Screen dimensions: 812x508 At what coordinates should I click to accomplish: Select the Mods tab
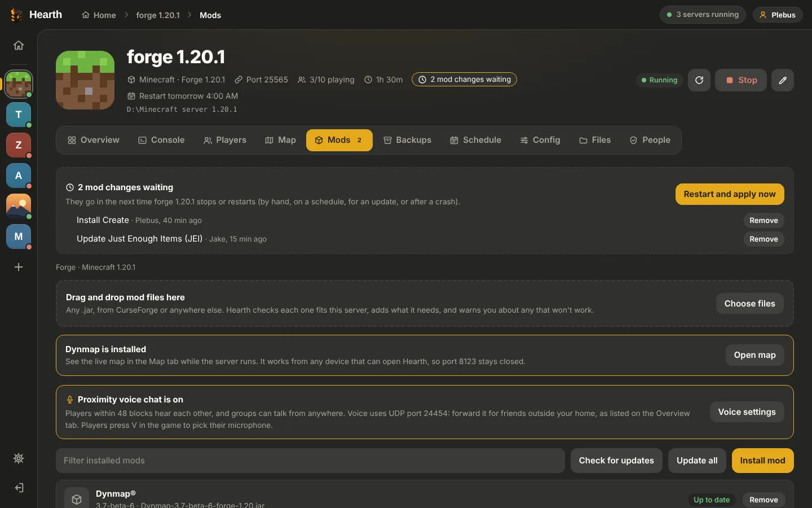click(339, 140)
